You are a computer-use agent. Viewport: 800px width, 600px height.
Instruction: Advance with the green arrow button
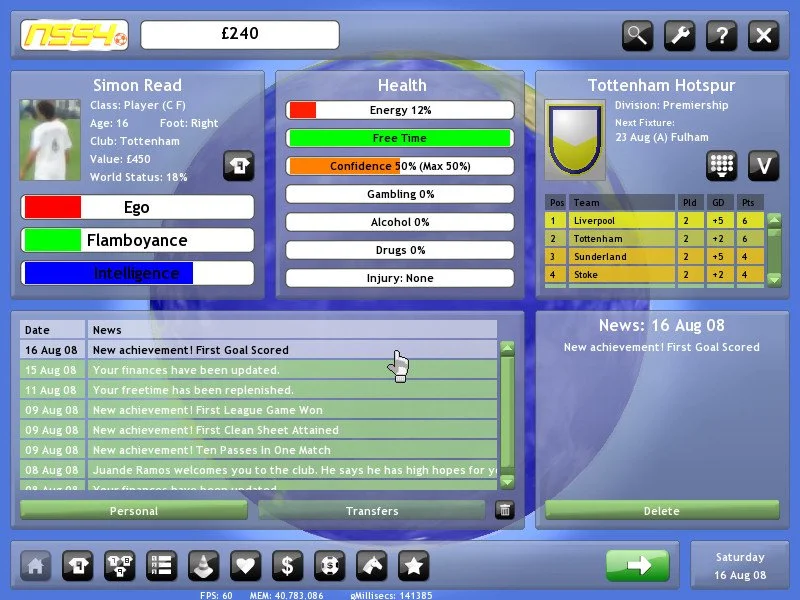point(637,566)
